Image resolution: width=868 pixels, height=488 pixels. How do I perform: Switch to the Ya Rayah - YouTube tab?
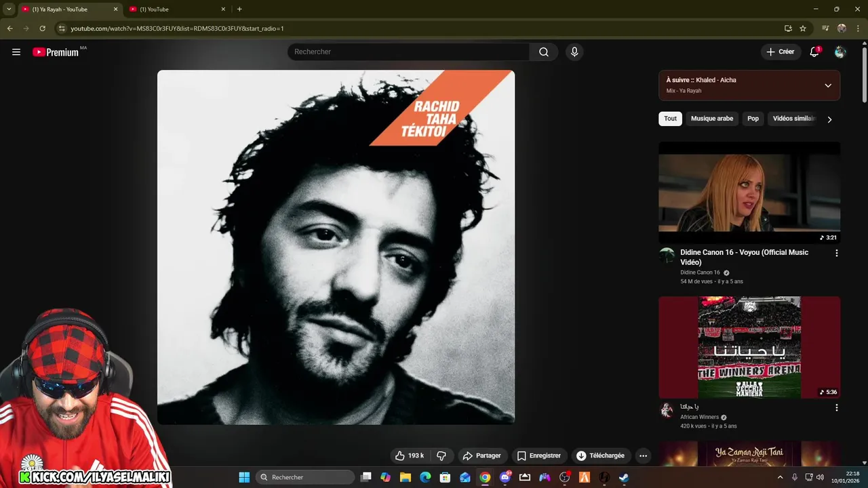69,9
